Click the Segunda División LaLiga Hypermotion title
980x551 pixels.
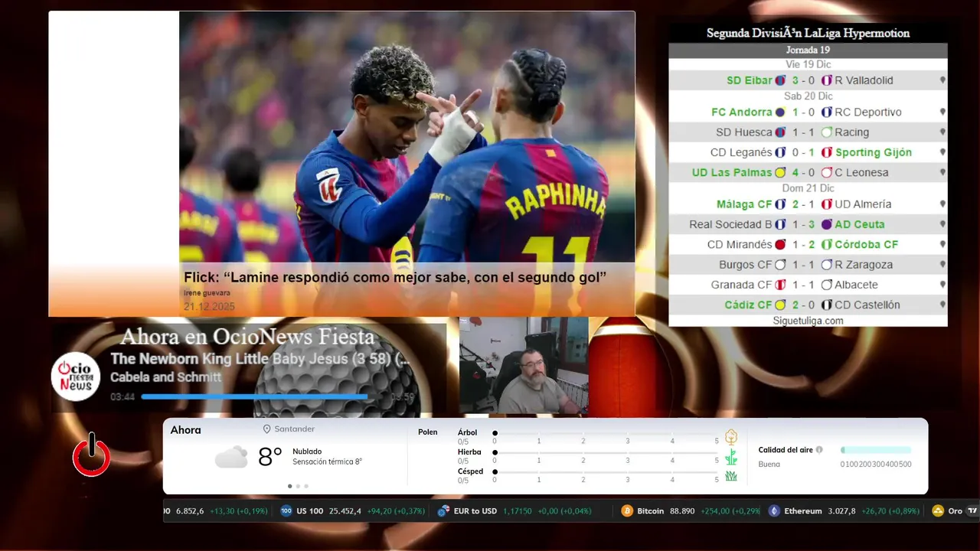(808, 34)
